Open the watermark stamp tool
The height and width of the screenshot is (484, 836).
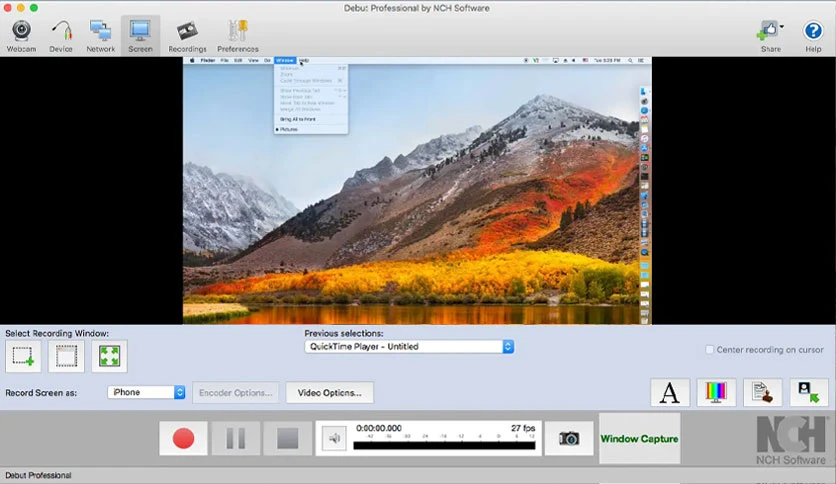[x=762, y=393]
